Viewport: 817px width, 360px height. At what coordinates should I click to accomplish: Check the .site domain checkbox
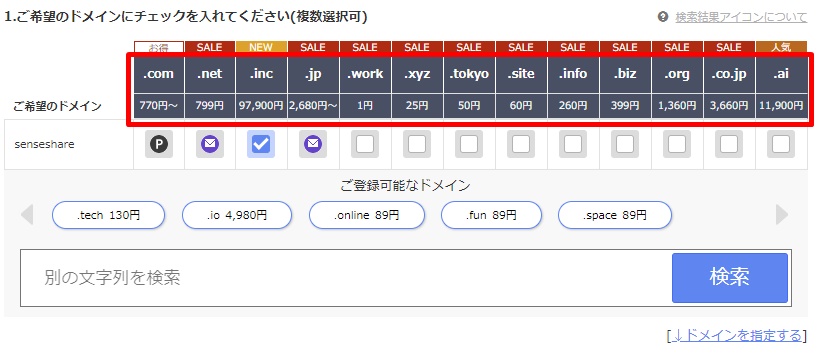[521, 144]
